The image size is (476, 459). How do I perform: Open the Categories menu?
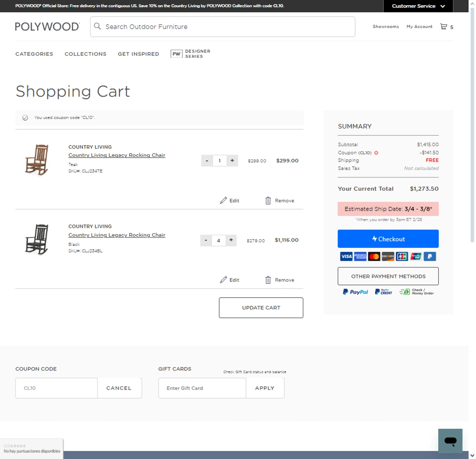click(34, 54)
